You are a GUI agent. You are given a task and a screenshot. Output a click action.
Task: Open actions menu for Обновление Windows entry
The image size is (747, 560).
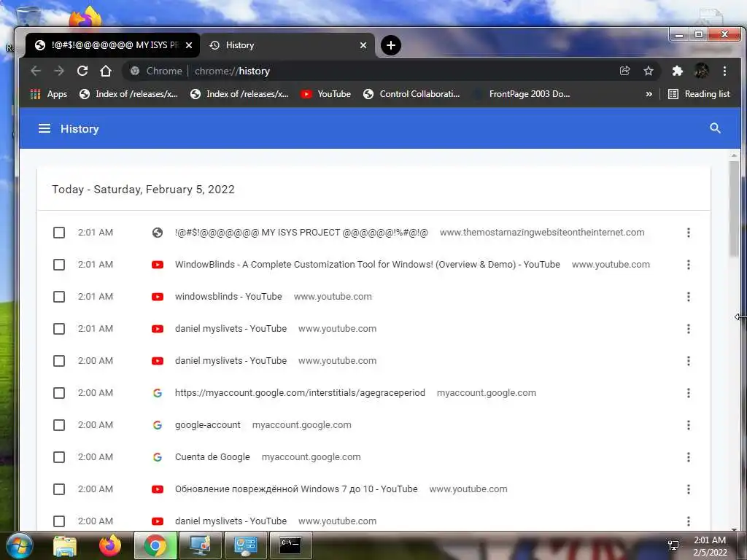pyautogui.click(x=689, y=489)
